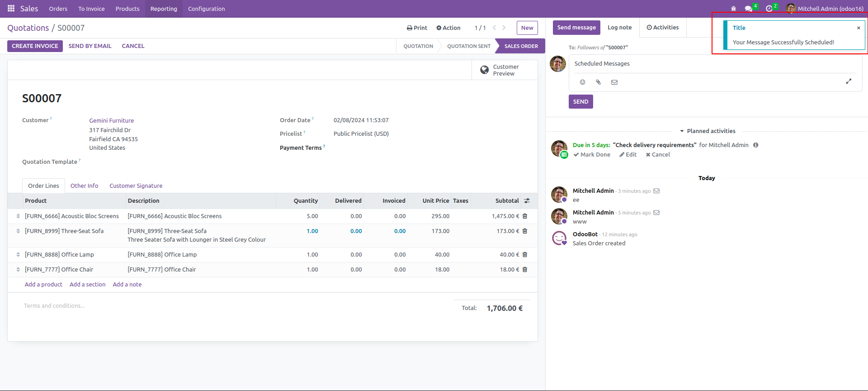The width and height of the screenshot is (868, 391).
Task: Delete the Acoustic Bloc Screens line
Action: tap(525, 216)
